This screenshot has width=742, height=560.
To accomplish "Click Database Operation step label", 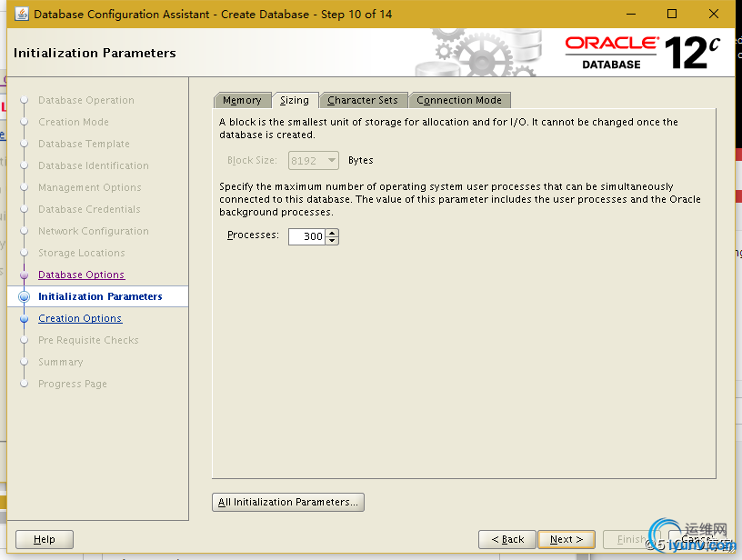I will (86, 100).
